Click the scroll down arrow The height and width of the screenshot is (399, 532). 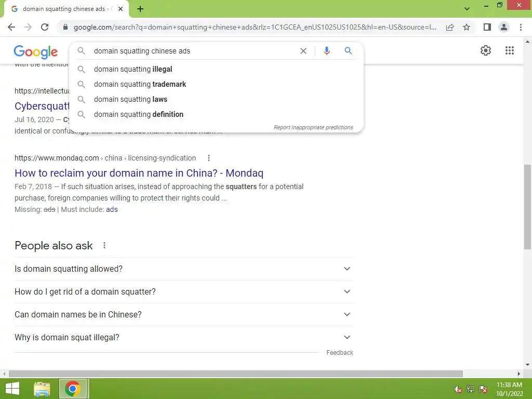527,365
